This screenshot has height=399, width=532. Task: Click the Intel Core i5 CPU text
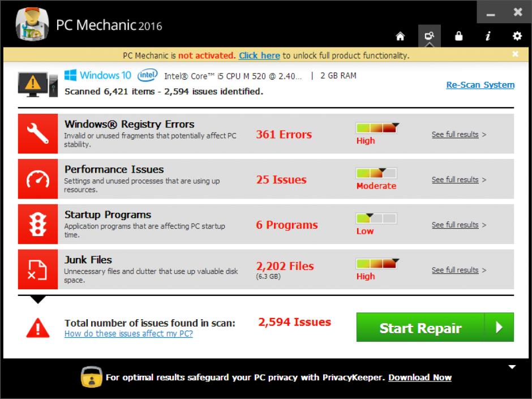point(233,76)
